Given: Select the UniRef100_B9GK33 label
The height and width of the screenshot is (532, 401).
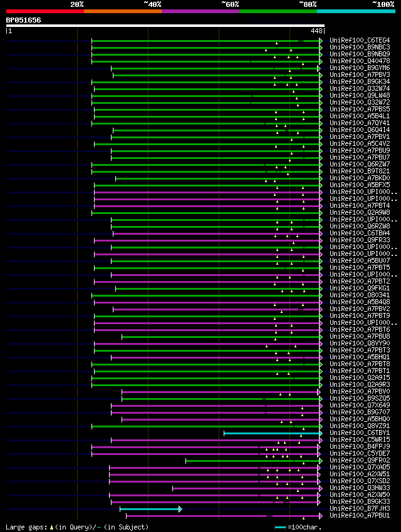Looking at the screenshot, I should click(360, 501).
